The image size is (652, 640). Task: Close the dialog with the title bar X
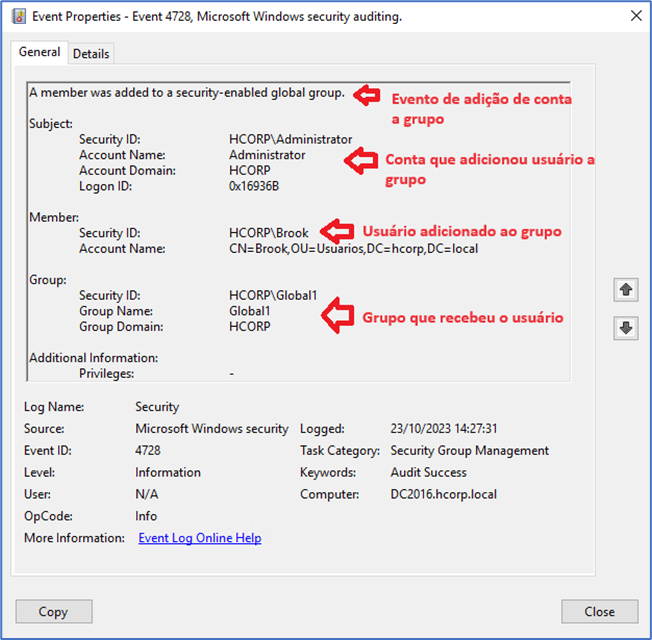click(634, 16)
